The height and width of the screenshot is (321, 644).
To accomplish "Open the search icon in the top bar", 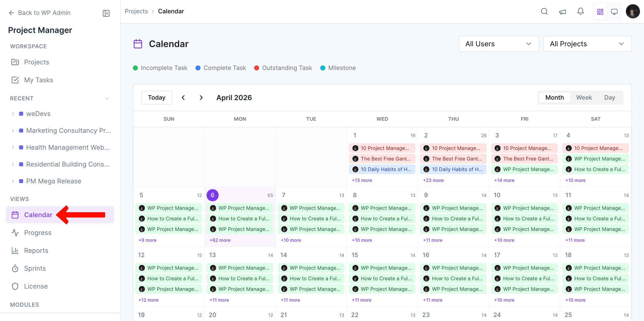I will tap(544, 11).
